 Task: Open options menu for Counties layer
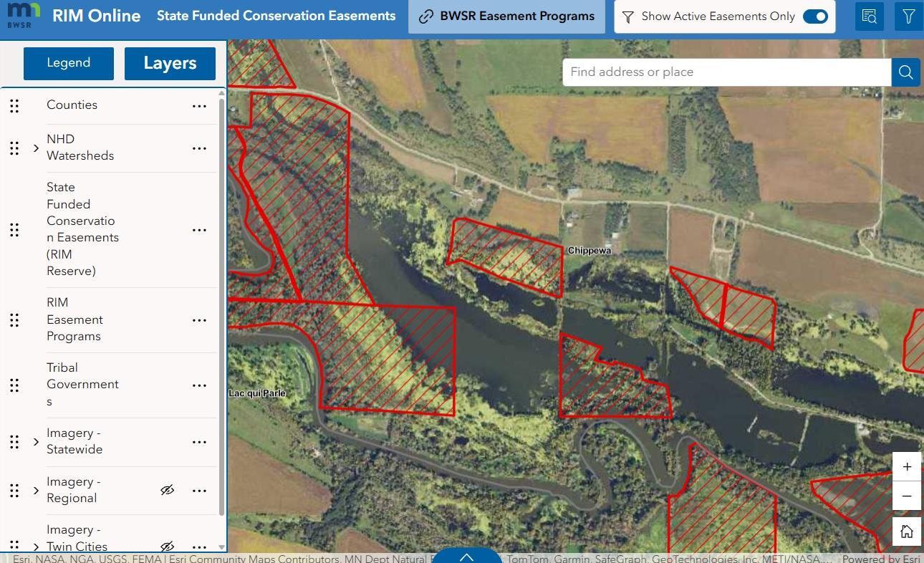click(199, 106)
